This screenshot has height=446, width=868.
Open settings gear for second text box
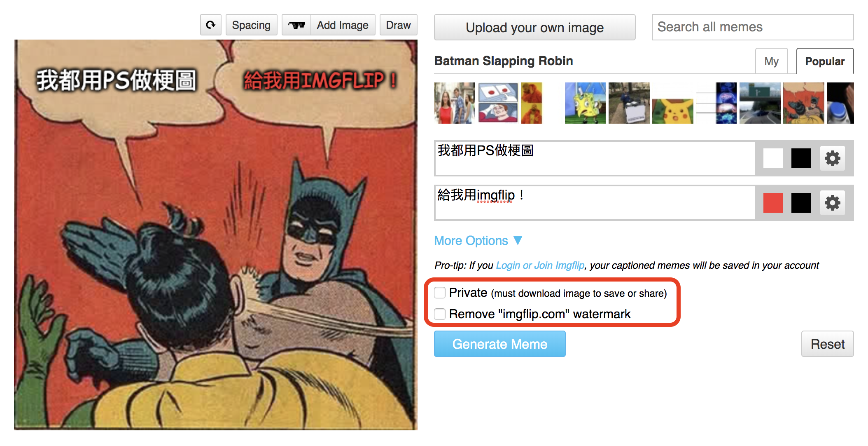coord(832,203)
